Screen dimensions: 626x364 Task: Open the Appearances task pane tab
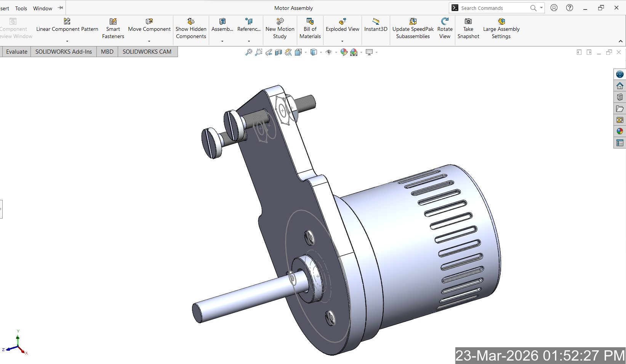[x=620, y=131]
